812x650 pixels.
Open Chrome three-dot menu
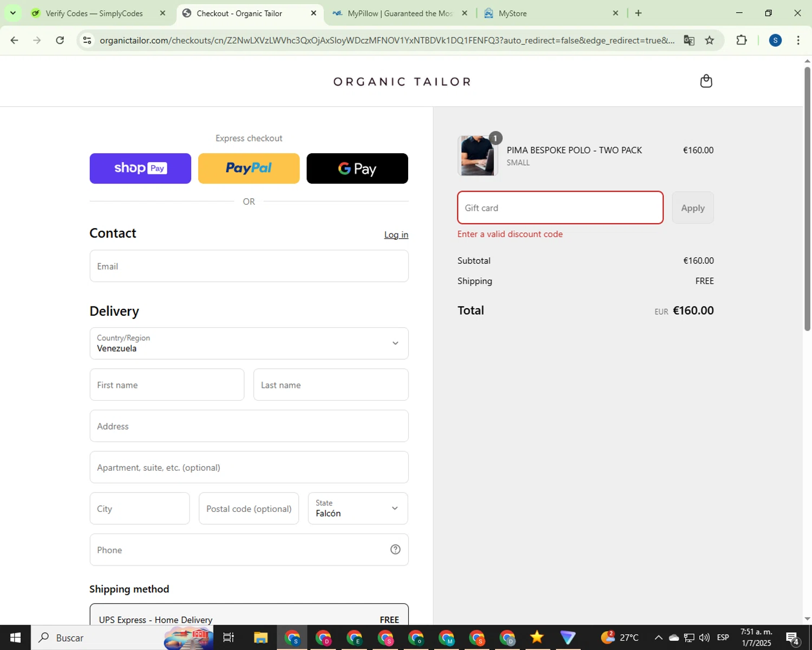coord(798,40)
